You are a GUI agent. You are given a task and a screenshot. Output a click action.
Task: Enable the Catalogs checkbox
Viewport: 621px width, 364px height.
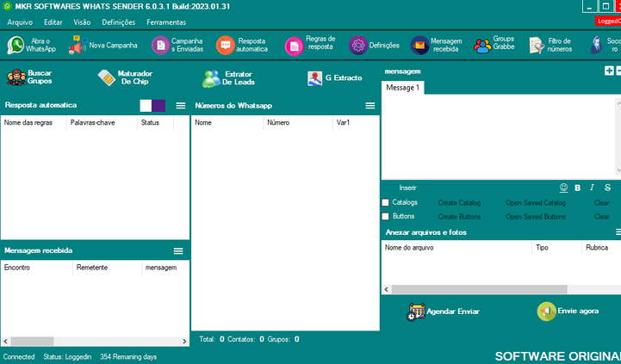385,202
